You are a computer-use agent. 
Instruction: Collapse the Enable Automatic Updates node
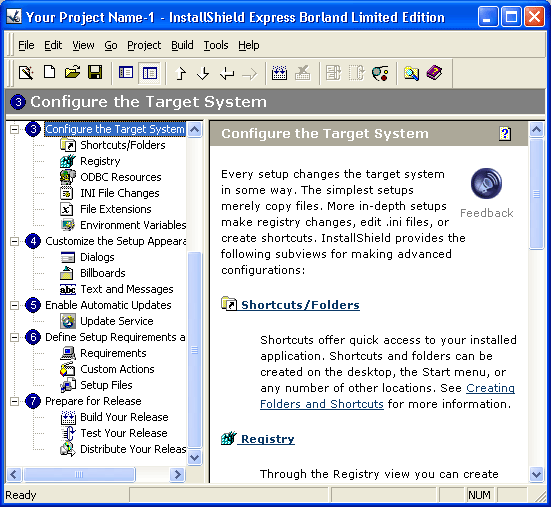click(14, 305)
